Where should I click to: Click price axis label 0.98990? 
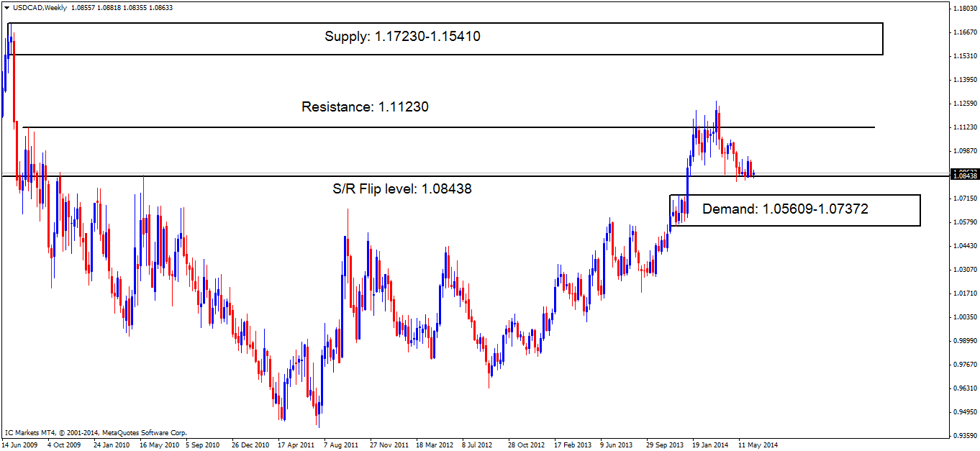[x=964, y=340]
